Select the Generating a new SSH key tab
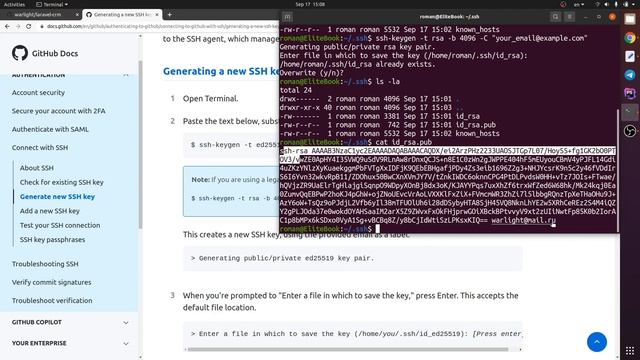 click(x=122, y=15)
